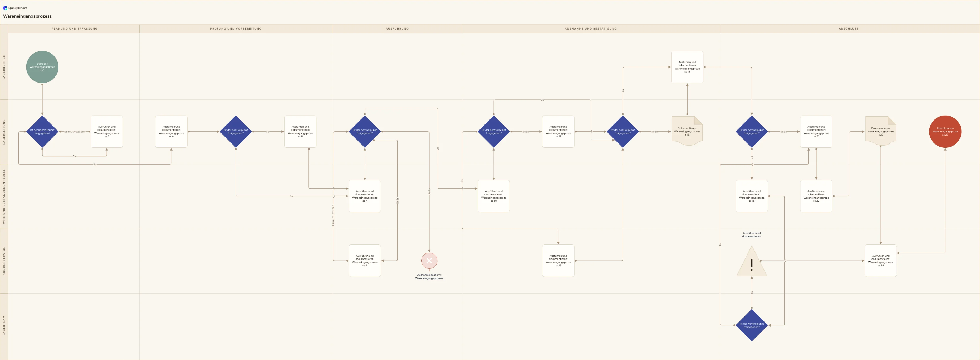Select process box Wareneingangsprozess 7
Screen dimensions: 980x360
point(365,196)
